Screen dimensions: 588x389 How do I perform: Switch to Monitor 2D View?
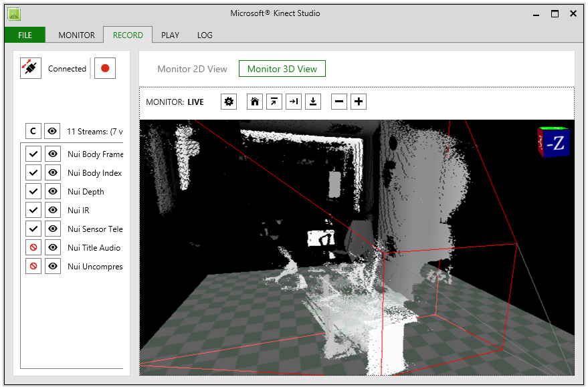tap(192, 69)
